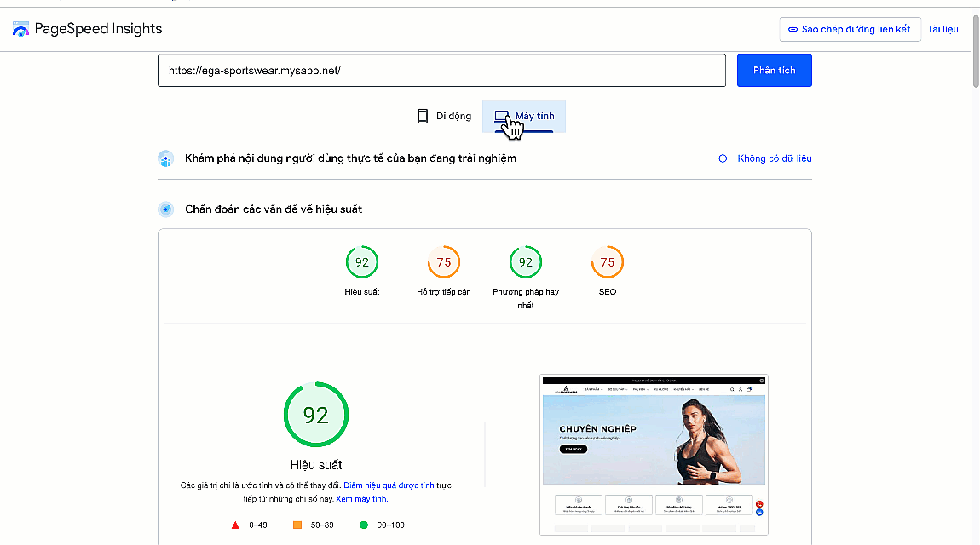Follow the Xem máy tính link
This screenshot has width=980, height=545.
(361, 499)
